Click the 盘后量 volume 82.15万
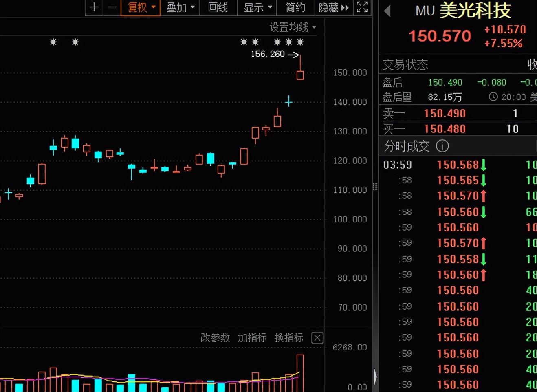Viewport: 537px width, 392px height. click(445, 97)
